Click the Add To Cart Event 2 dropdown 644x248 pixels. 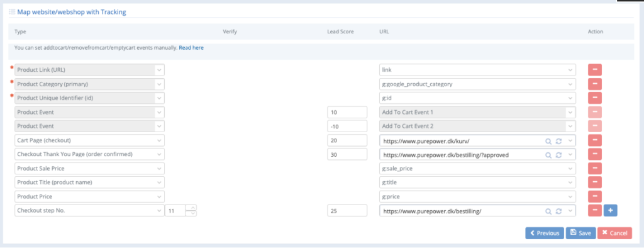click(477, 127)
